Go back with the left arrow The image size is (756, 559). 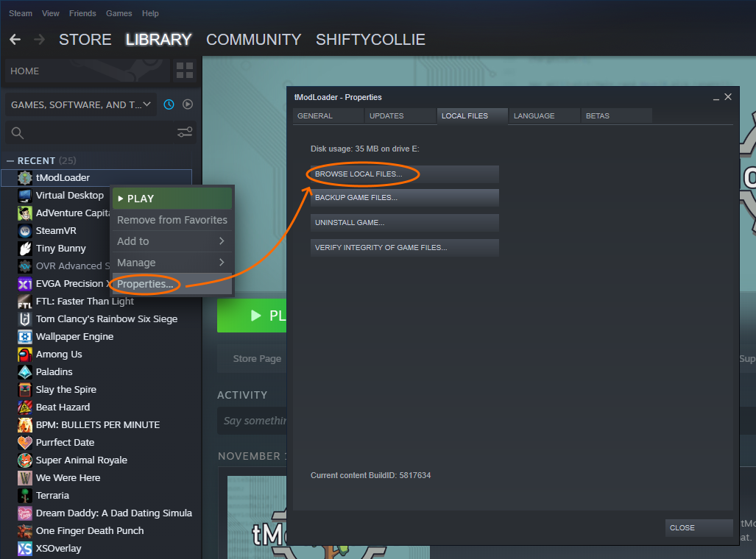click(15, 40)
